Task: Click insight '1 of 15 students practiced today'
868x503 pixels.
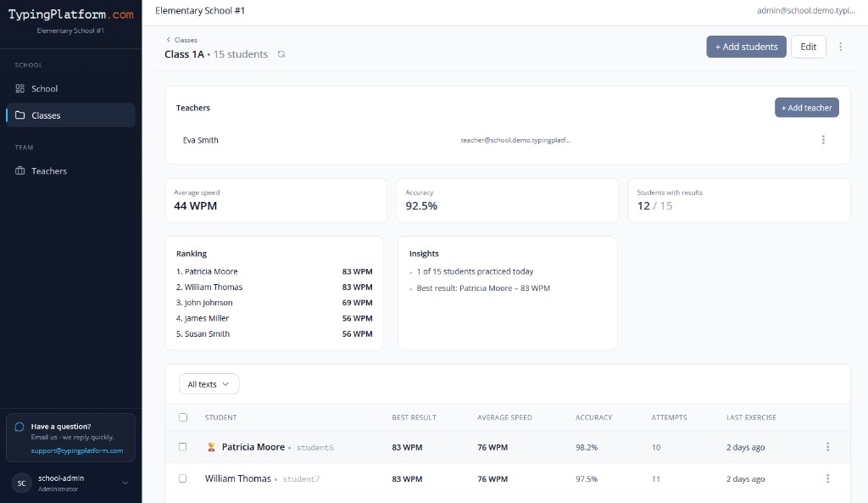Action: [475, 271]
